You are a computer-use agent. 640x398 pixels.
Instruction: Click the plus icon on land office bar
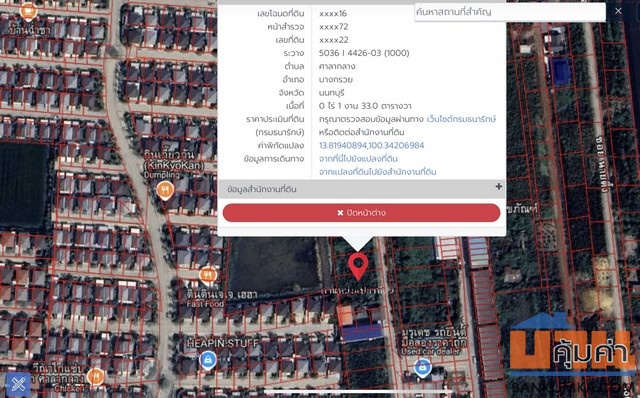coord(498,187)
